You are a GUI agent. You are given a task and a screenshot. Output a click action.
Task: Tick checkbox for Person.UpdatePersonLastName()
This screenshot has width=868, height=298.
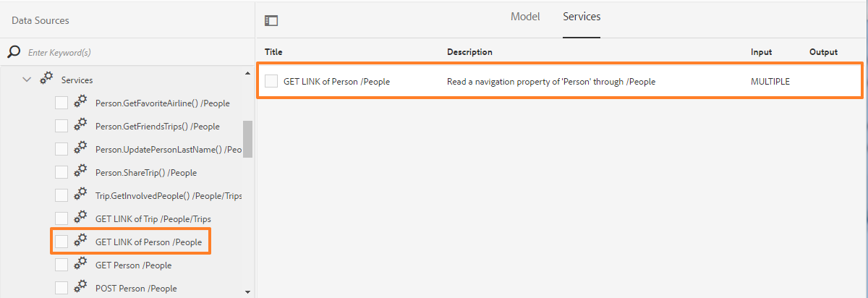[x=61, y=149]
